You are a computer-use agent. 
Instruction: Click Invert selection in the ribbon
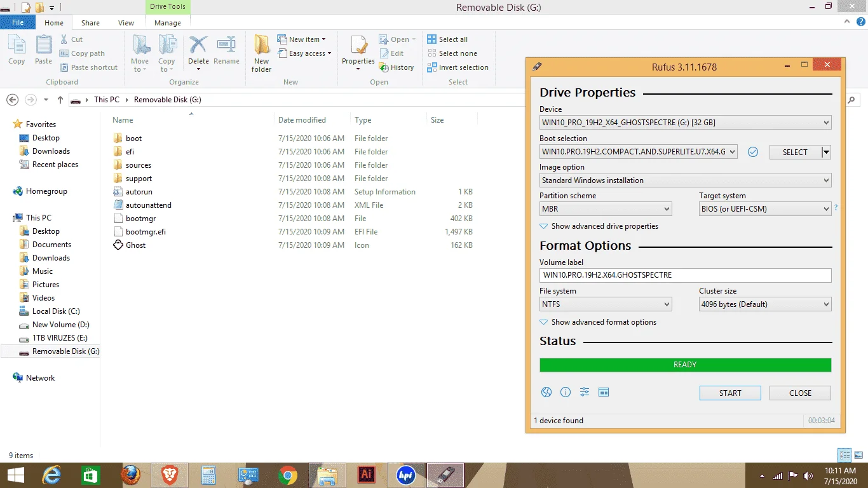pos(458,67)
